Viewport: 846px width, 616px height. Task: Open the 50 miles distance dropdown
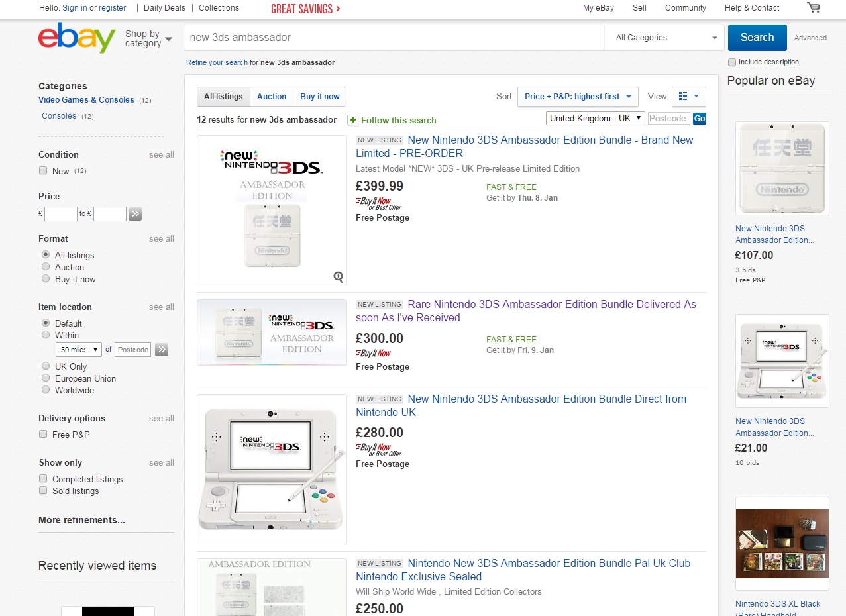(x=79, y=350)
